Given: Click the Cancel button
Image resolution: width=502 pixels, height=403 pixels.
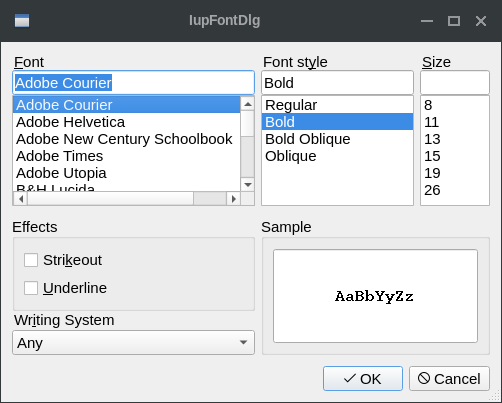Looking at the screenshot, I should (x=449, y=379).
